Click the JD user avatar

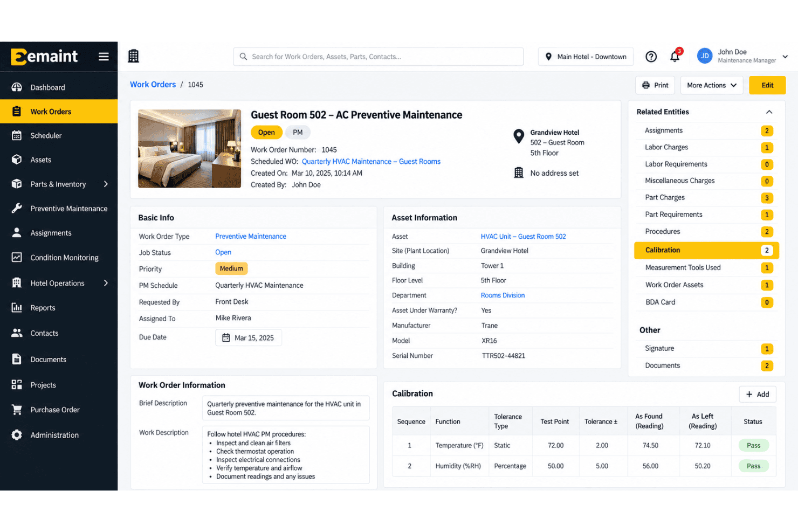[x=705, y=56]
